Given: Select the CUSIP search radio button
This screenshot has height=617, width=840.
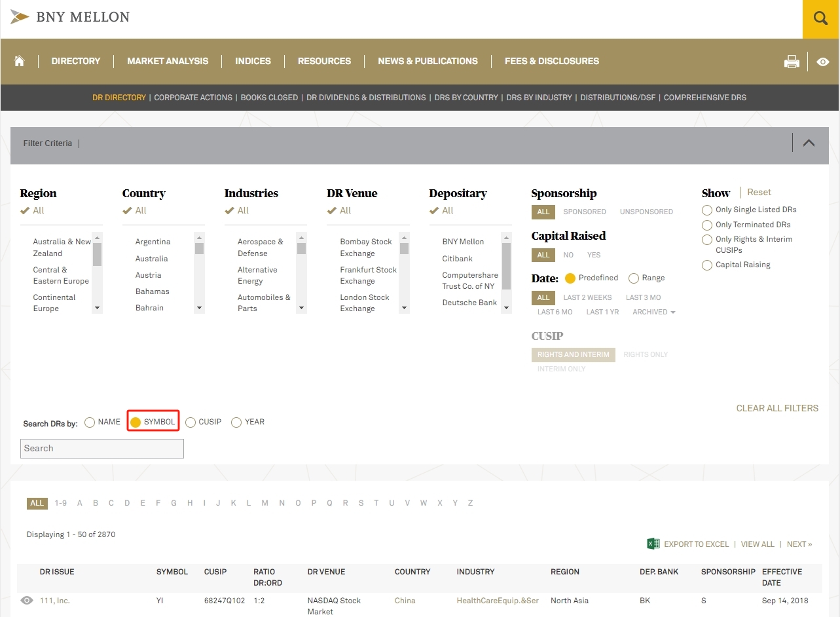Looking at the screenshot, I should (191, 422).
